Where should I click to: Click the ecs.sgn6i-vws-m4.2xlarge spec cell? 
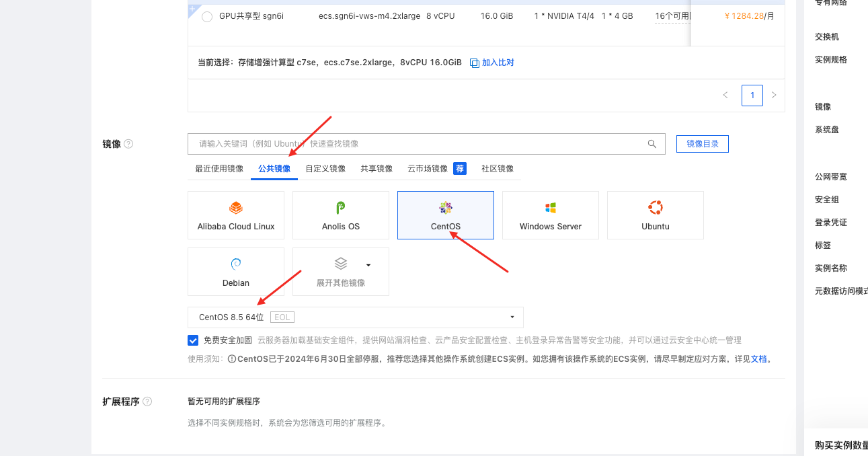[368, 16]
